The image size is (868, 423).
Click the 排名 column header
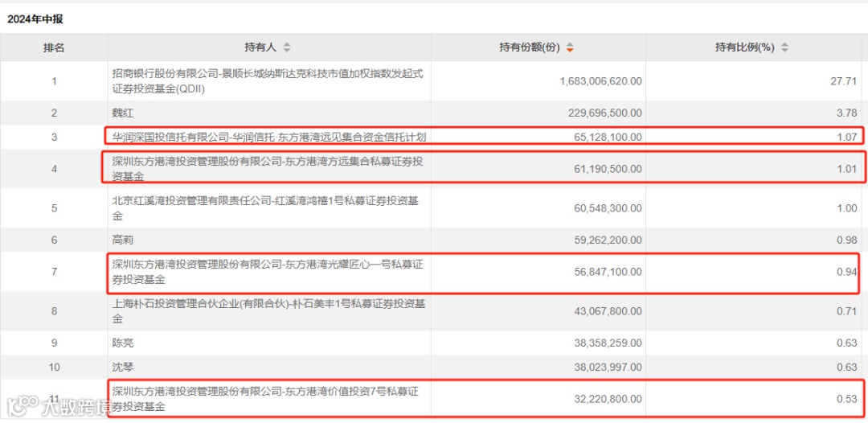tap(54, 47)
